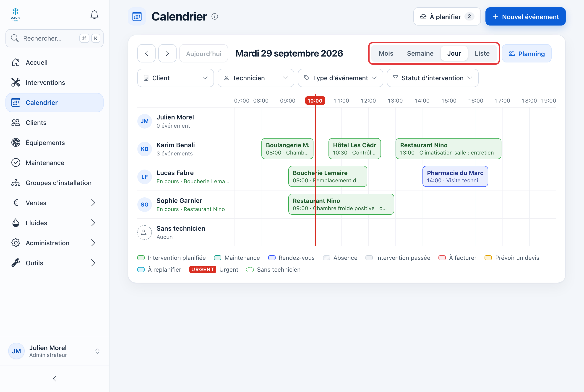Switch to Liste view
This screenshot has height=392, width=584.
click(482, 54)
